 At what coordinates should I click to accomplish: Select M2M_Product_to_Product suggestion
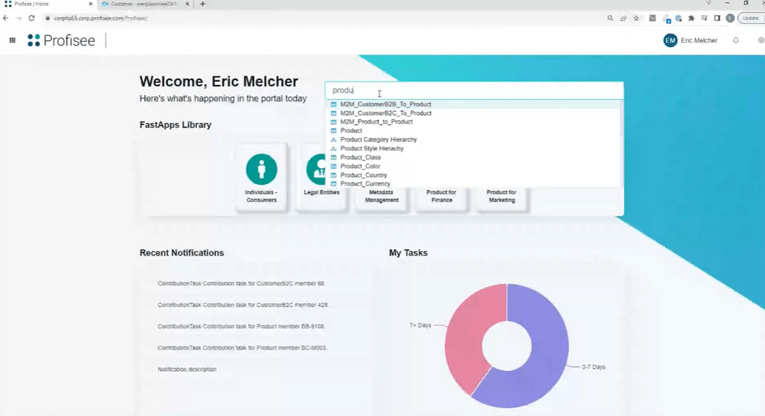pyautogui.click(x=473, y=122)
